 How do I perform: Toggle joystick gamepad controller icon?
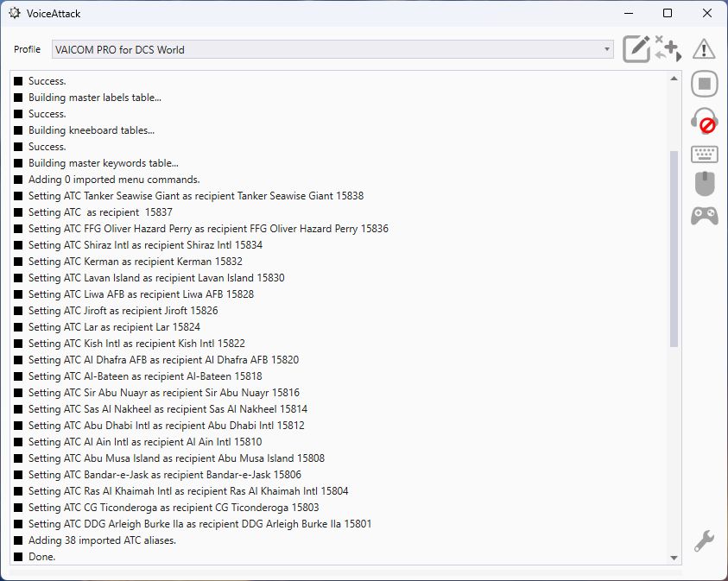tap(705, 216)
